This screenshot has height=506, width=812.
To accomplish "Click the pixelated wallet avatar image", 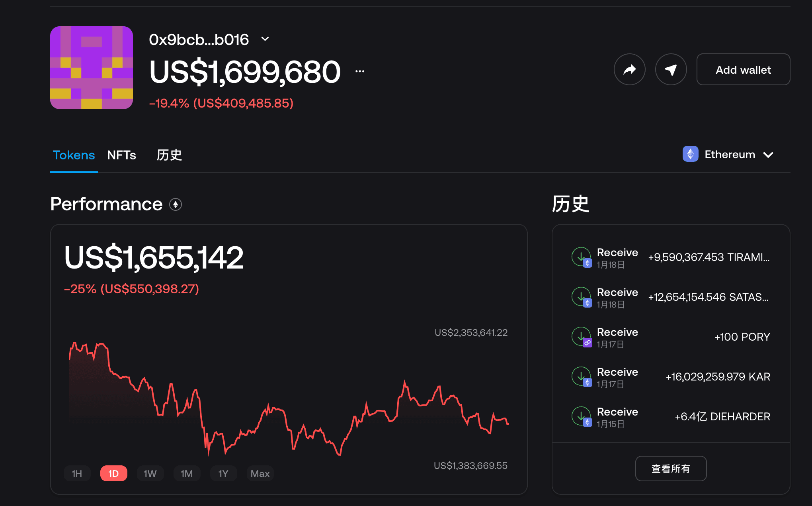I will pos(91,68).
